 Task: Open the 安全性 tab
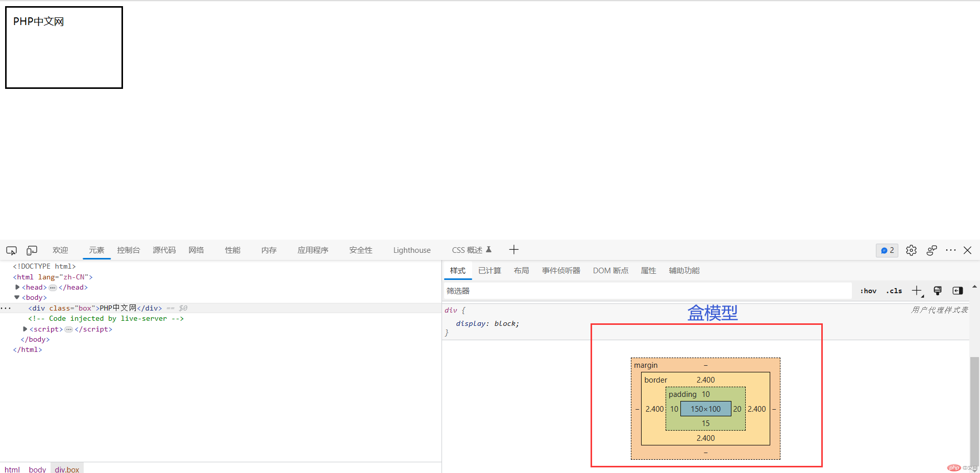[361, 250]
